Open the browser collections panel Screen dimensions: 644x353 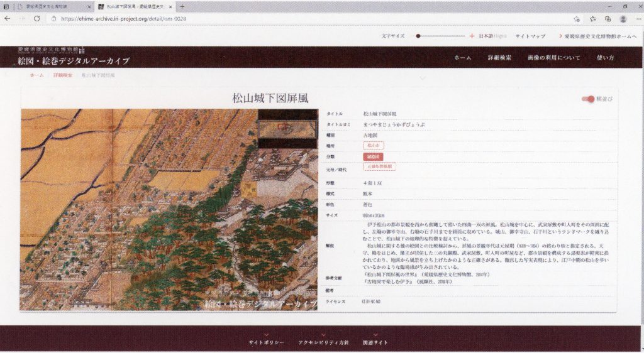coord(608,19)
